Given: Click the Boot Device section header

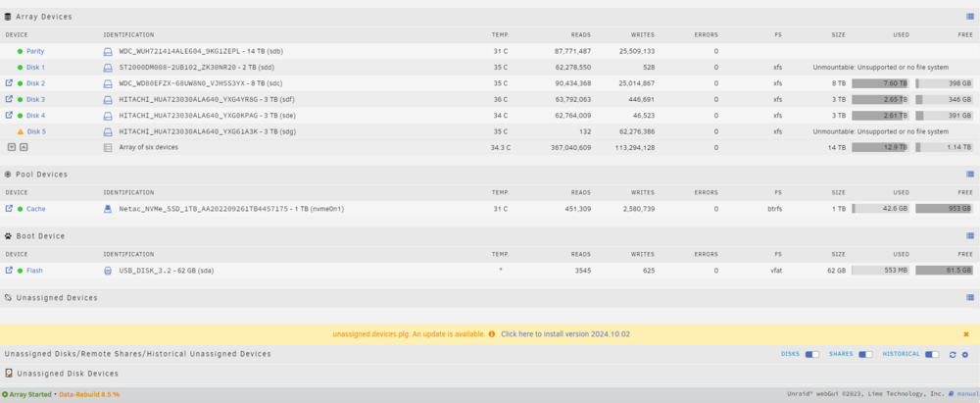Looking at the screenshot, I should click(x=40, y=236).
